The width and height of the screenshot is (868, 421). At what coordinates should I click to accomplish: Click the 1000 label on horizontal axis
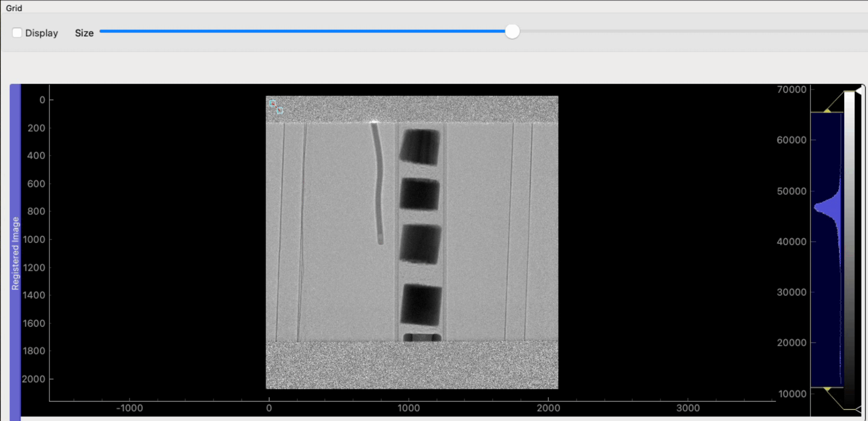409,408
